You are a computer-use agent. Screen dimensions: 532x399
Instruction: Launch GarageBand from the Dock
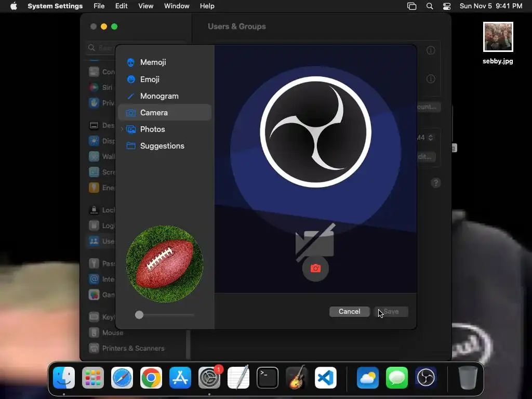(297, 378)
